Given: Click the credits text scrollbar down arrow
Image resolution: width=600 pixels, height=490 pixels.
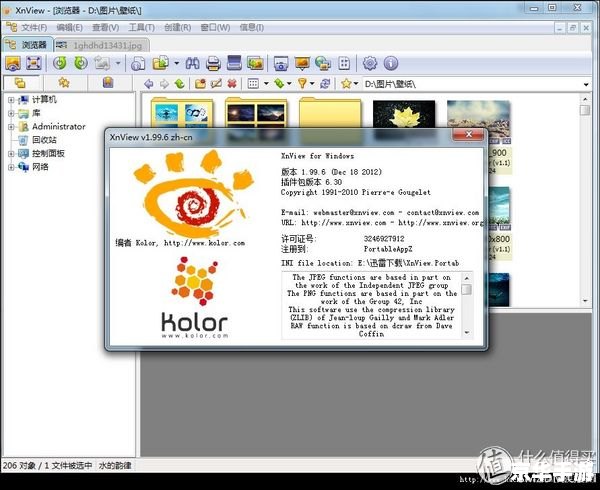Looking at the screenshot, I should coord(467,333).
